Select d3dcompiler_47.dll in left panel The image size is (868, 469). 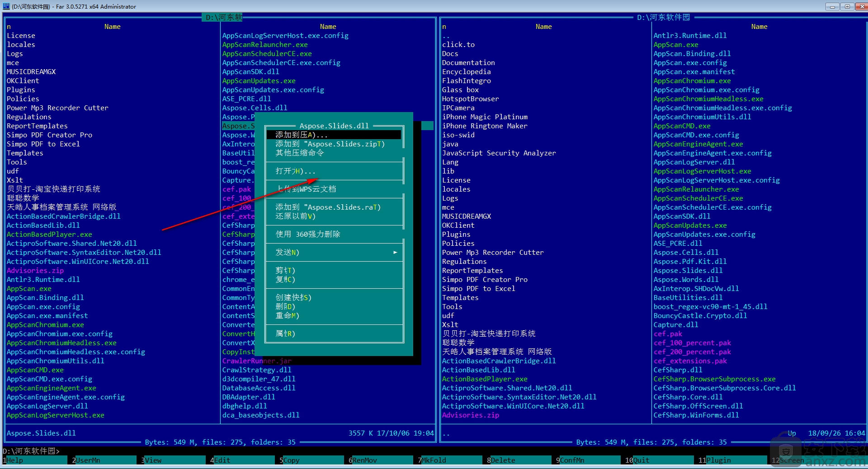[259, 379]
